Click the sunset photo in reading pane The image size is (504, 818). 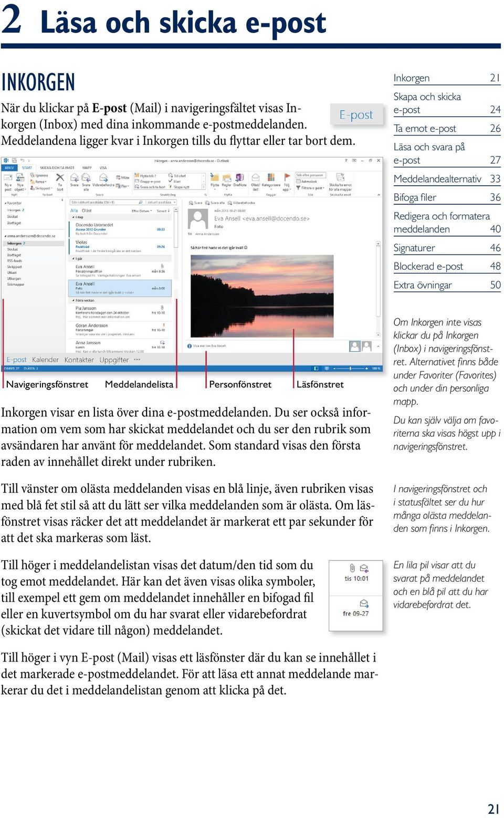point(261,296)
